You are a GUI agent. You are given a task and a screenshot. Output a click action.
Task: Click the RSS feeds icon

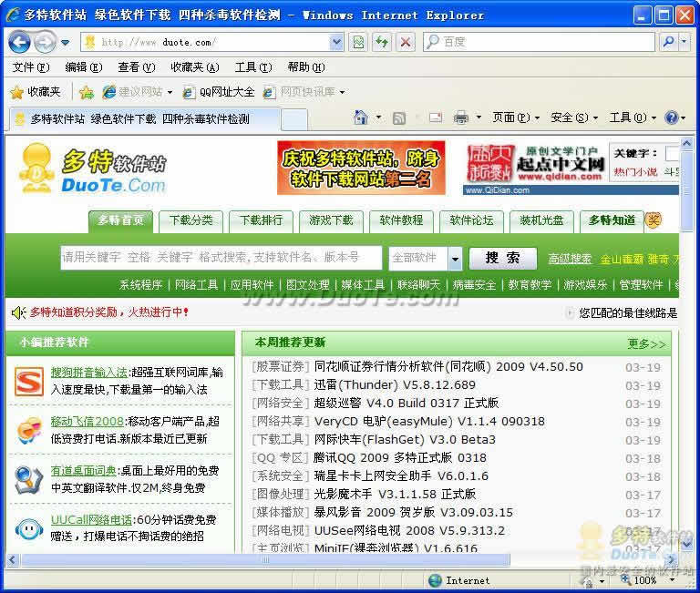pyautogui.click(x=398, y=118)
